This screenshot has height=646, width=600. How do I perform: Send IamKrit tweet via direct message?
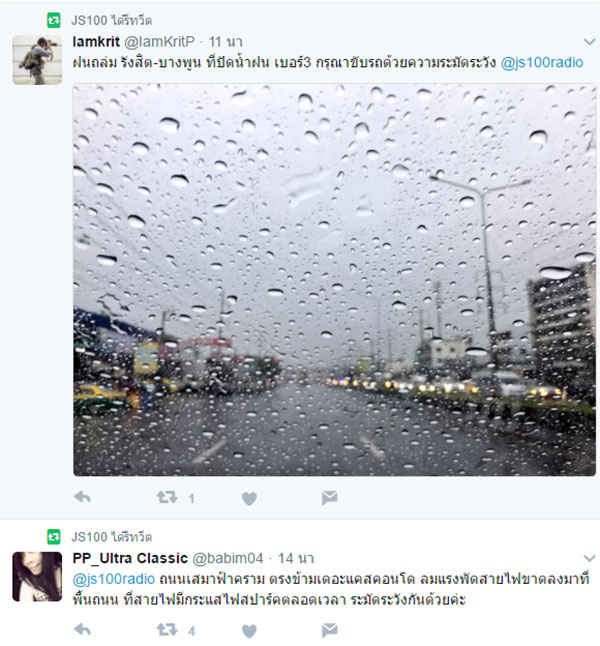[329, 498]
